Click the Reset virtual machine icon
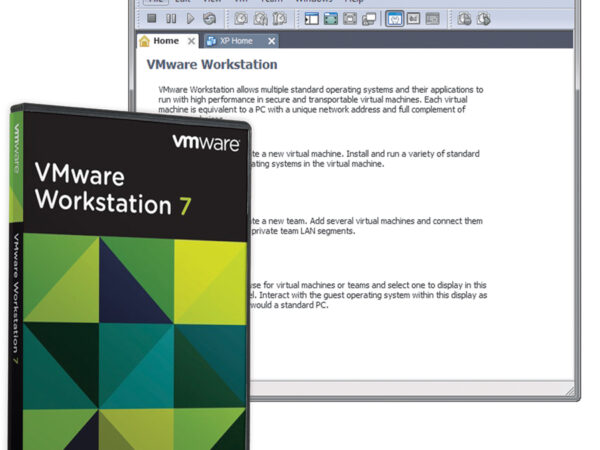Screen dimensions: 600x450 pos(209,18)
